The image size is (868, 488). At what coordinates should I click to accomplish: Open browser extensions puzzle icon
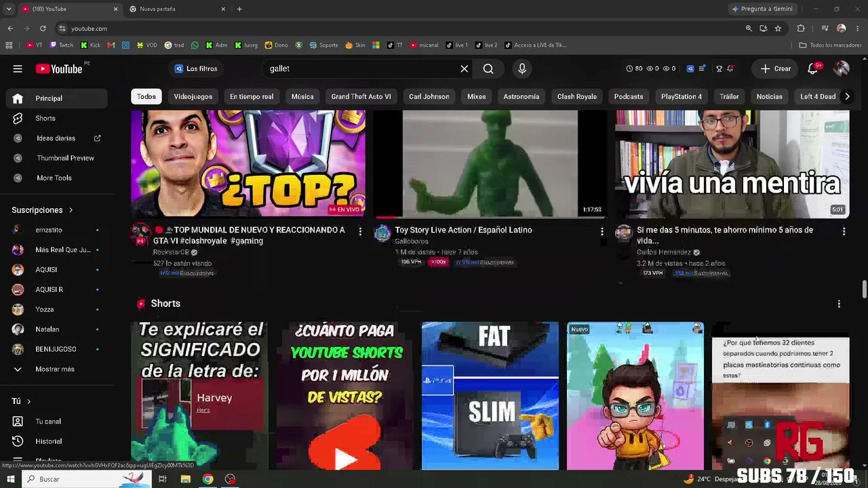801,28
